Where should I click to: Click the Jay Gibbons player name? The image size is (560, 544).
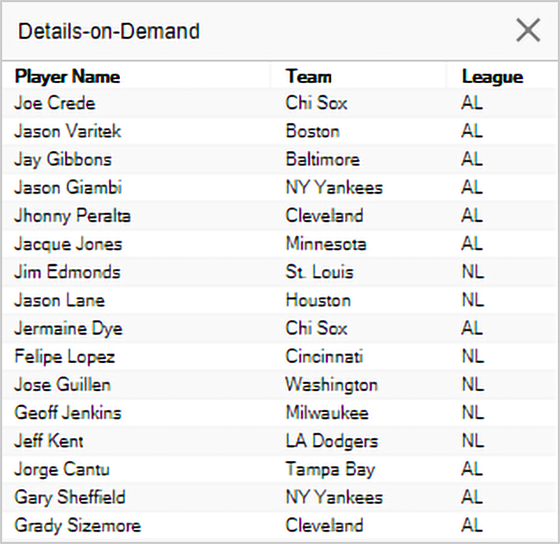63,160
